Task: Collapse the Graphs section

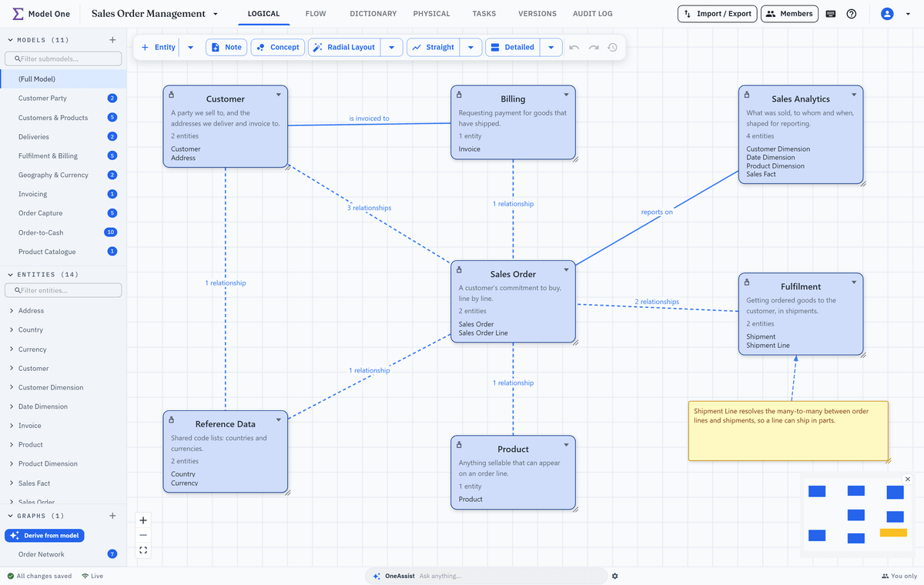Action: (10, 516)
